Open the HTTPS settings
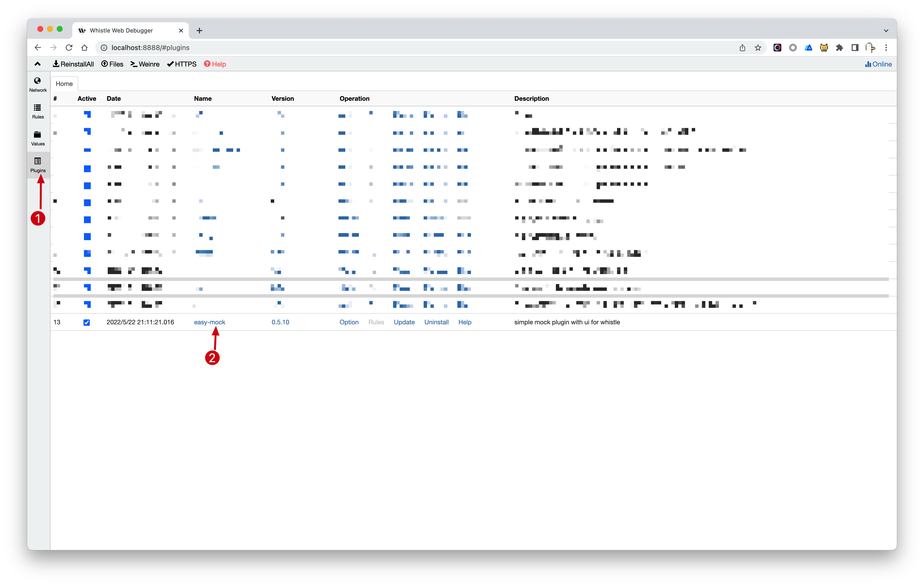Image resolution: width=924 pixels, height=586 pixels. pos(182,64)
